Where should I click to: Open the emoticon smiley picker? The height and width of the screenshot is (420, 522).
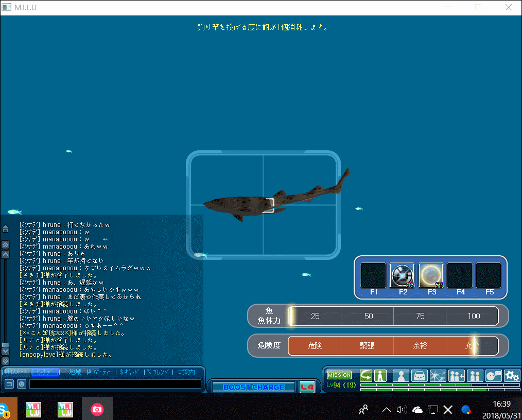pyautogui.click(x=22, y=384)
